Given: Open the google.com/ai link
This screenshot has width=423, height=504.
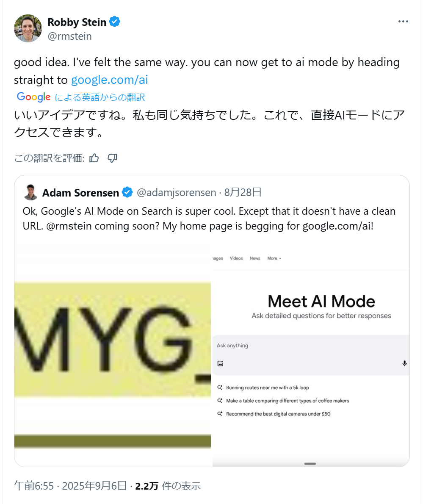Looking at the screenshot, I should 109,80.
